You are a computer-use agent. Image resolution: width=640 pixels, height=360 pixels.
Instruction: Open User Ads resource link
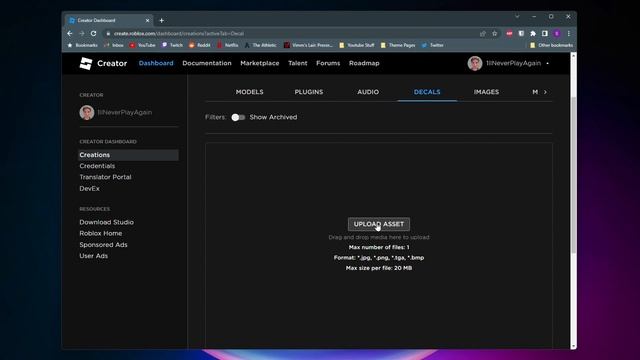coord(93,256)
